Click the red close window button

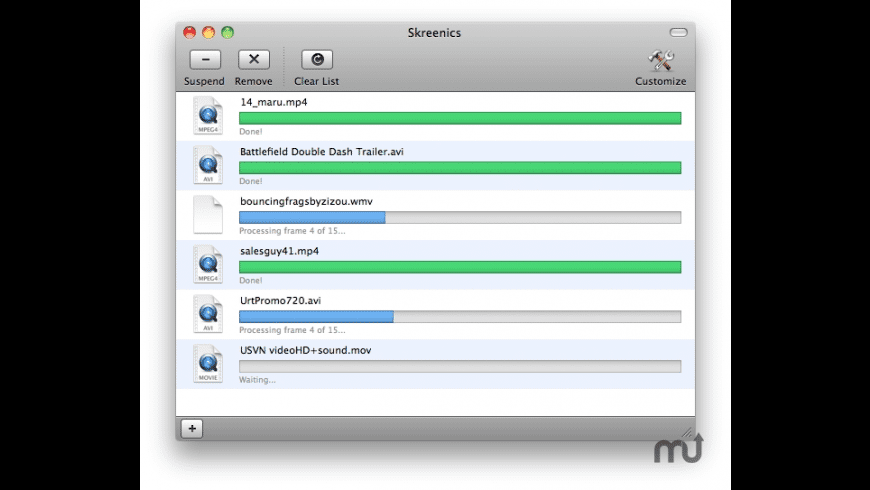click(190, 32)
